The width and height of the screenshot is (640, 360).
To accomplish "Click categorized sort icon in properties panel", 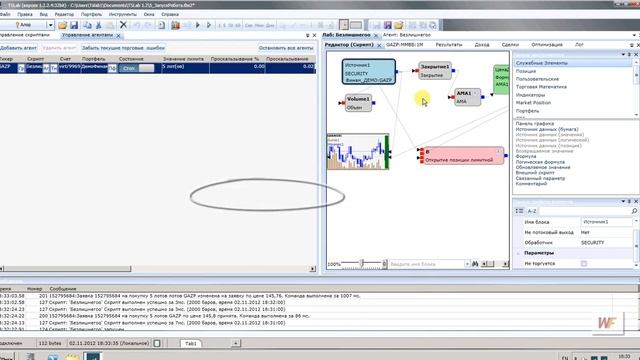I will click(x=519, y=211).
